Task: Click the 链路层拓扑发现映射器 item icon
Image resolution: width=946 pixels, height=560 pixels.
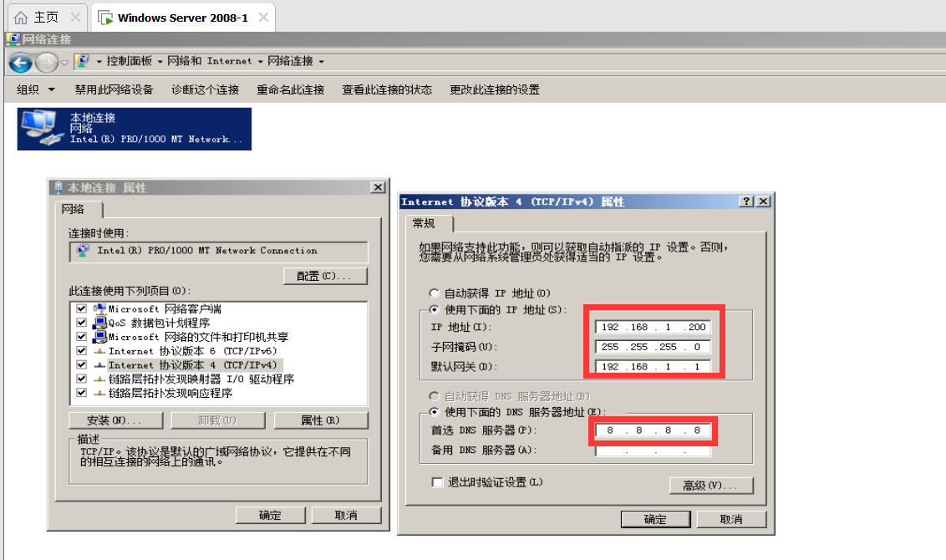Action: [x=99, y=379]
